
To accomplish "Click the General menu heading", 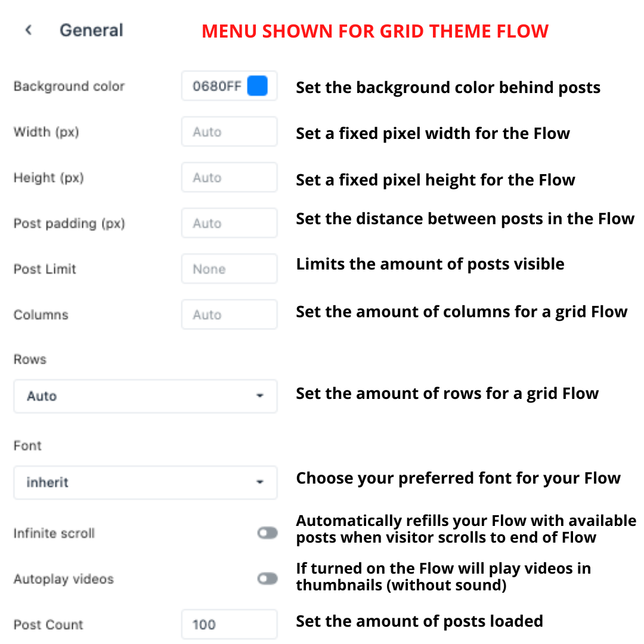I will 91,30.
